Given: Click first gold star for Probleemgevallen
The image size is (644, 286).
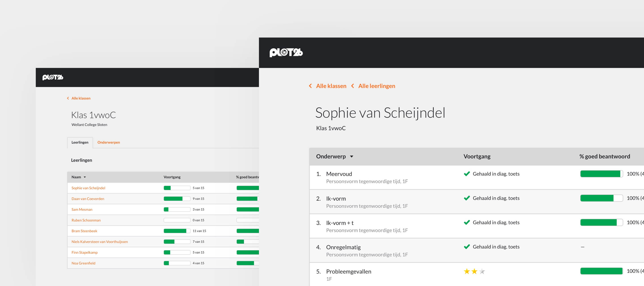Looking at the screenshot, I should coord(467,271).
